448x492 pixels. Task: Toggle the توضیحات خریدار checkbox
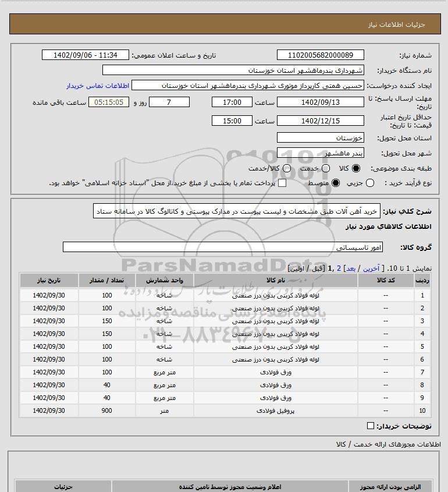click(x=371, y=426)
